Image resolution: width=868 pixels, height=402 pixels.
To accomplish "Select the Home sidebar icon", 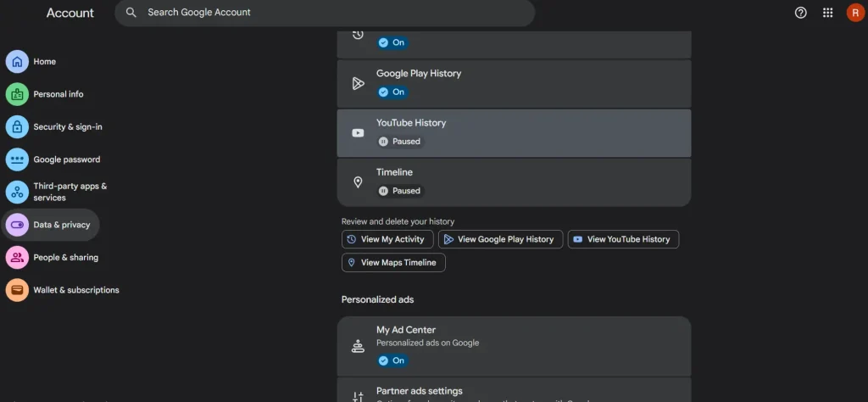I will 17,61.
